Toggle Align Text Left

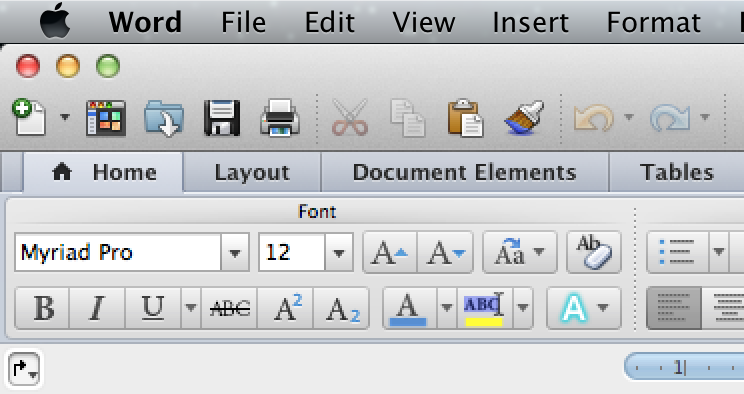tap(674, 308)
